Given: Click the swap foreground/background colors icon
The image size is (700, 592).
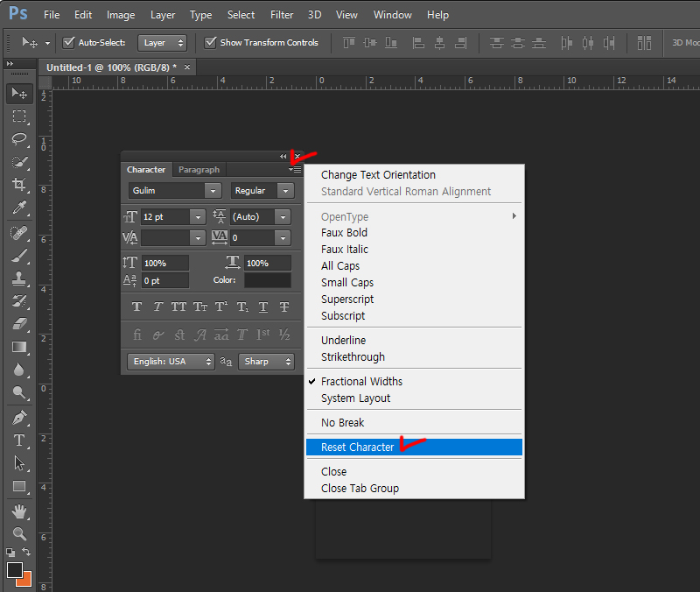Looking at the screenshot, I should [26, 553].
